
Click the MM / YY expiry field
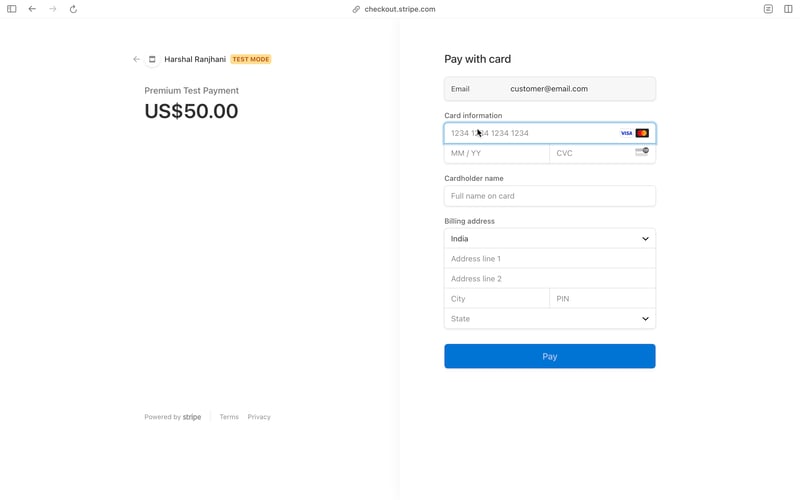pyautogui.click(x=497, y=153)
